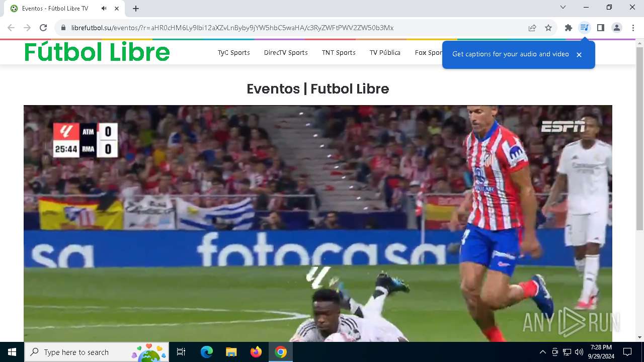Open media controls icon in toolbar
This screenshot has height=362, width=644.
tap(584, 28)
